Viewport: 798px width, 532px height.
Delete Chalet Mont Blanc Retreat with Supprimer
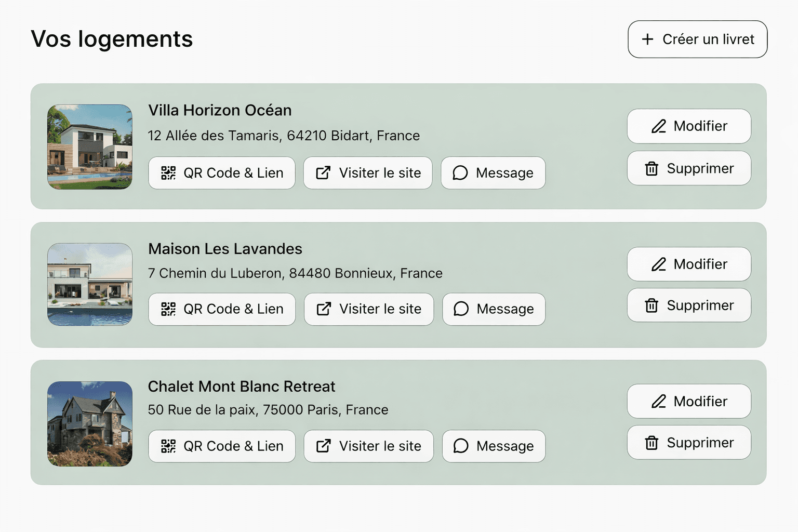(x=689, y=442)
